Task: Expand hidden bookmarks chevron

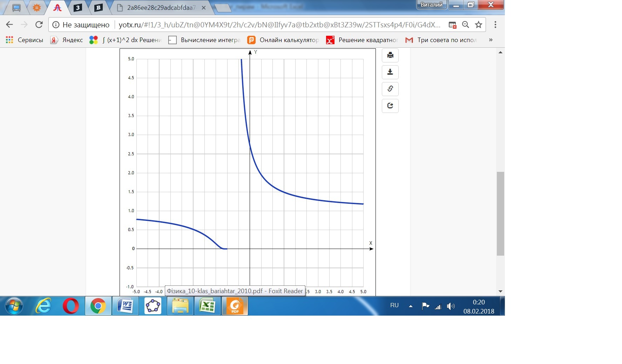Action: [491, 40]
